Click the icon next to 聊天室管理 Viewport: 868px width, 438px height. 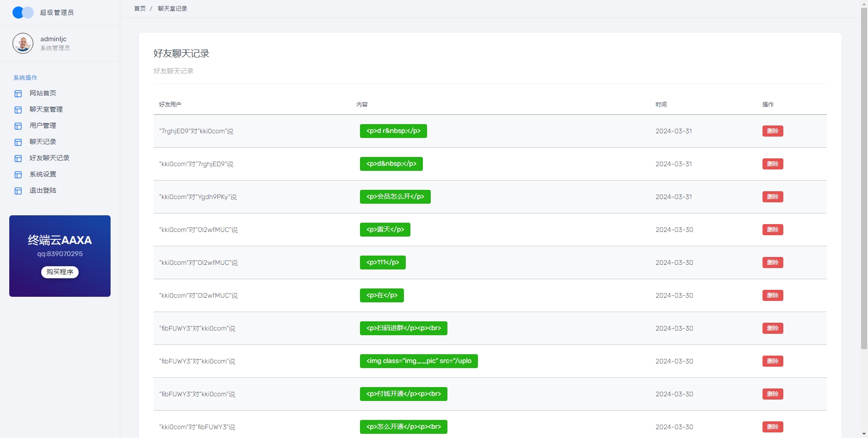(x=18, y=110)
